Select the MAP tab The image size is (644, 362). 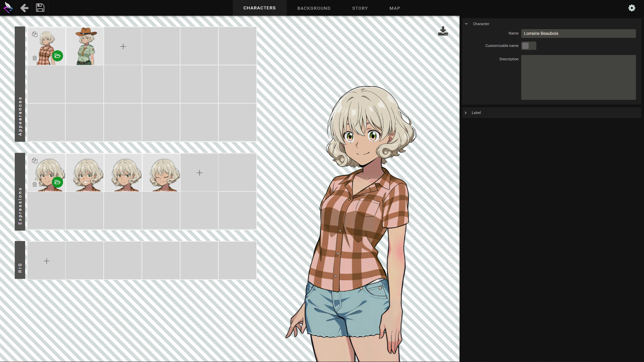395,8
